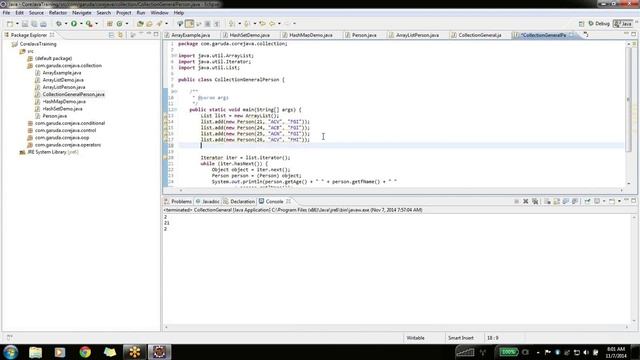
Task: Toggle Mark Occurrences in the toolbar
Action: tap(189, 24)
